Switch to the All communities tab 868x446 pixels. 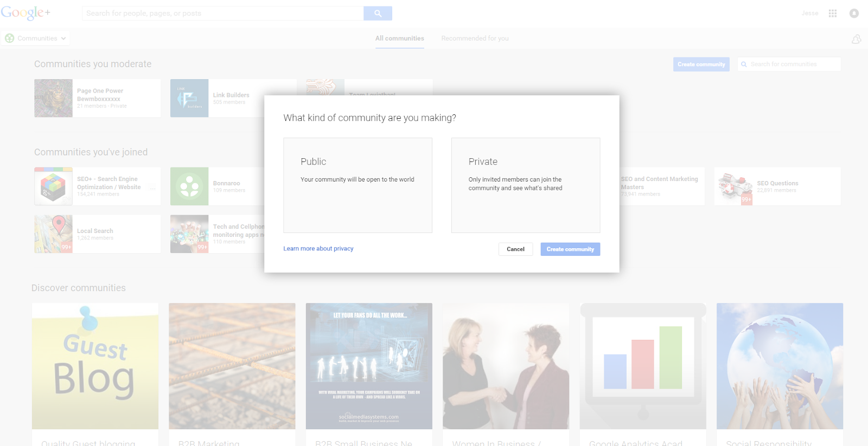(x=400, y=38)
